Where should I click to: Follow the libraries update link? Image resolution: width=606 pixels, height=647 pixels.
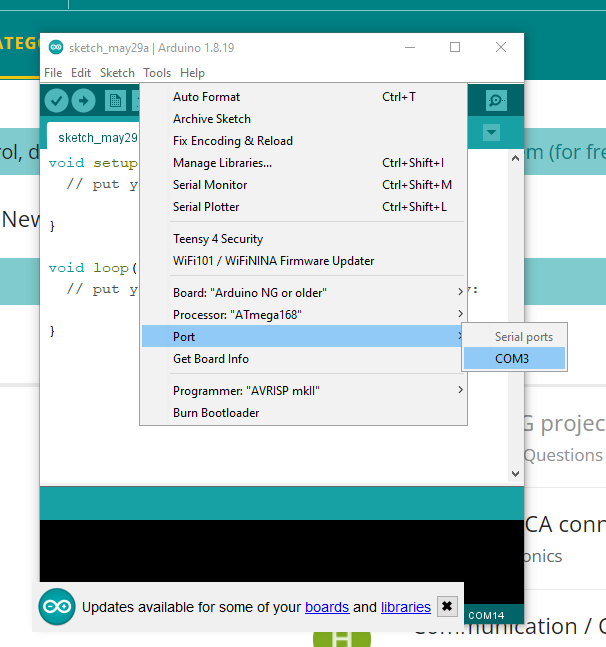pyautogui.click(x=406, y=607)
